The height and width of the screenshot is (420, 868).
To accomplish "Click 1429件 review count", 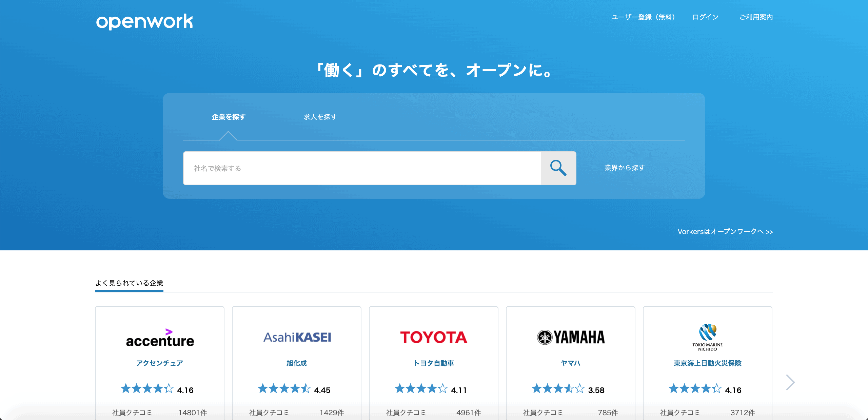I will pyautogui.click(x=332, y=413).
